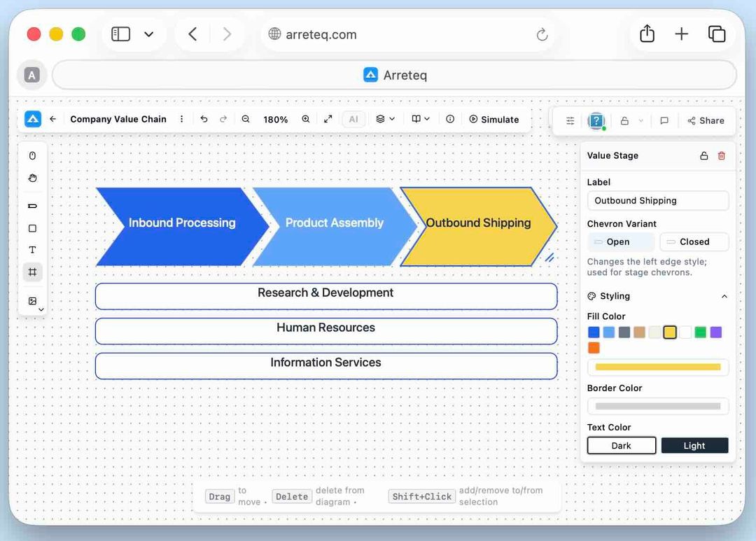Click the Undo arrow
The width and height of the screenshot is (756, 541).
click(204, 119)
